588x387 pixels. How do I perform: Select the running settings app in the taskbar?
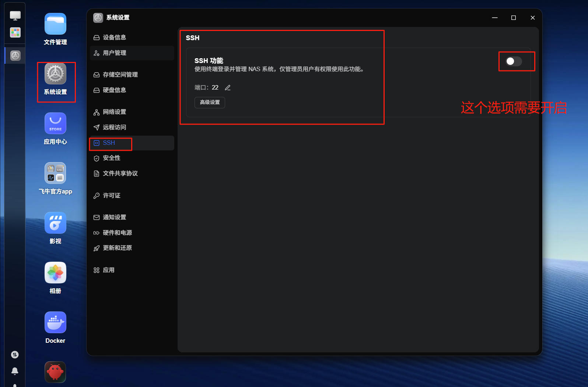(x=15, y=56)
